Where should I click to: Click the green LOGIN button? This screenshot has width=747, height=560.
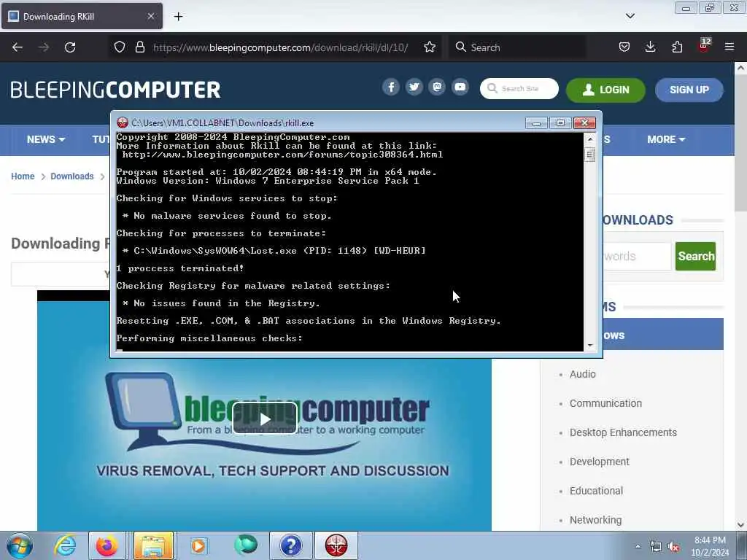[x=605, y=90]
